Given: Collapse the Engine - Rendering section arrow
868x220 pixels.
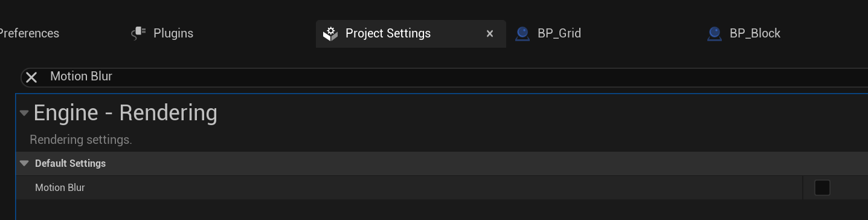Looking at the screenshot, I should (24, 113).
